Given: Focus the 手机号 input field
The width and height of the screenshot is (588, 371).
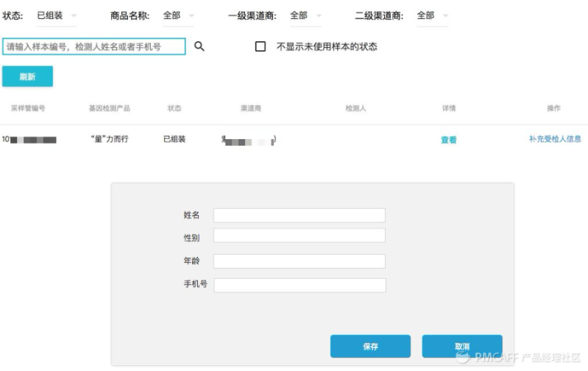Looking at the screenshot, I should click(300, 285).
